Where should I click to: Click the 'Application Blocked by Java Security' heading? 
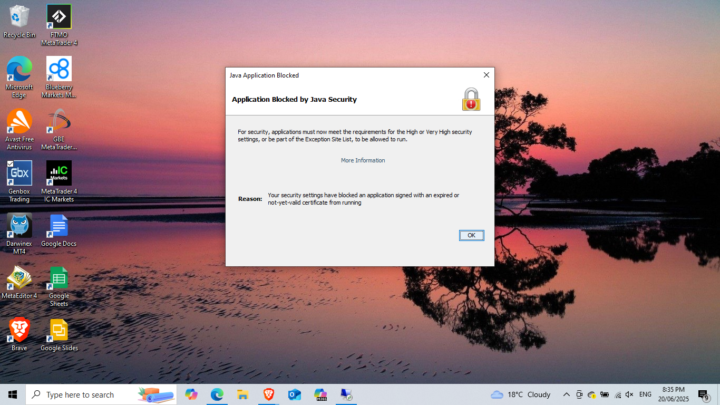point(294,99)
